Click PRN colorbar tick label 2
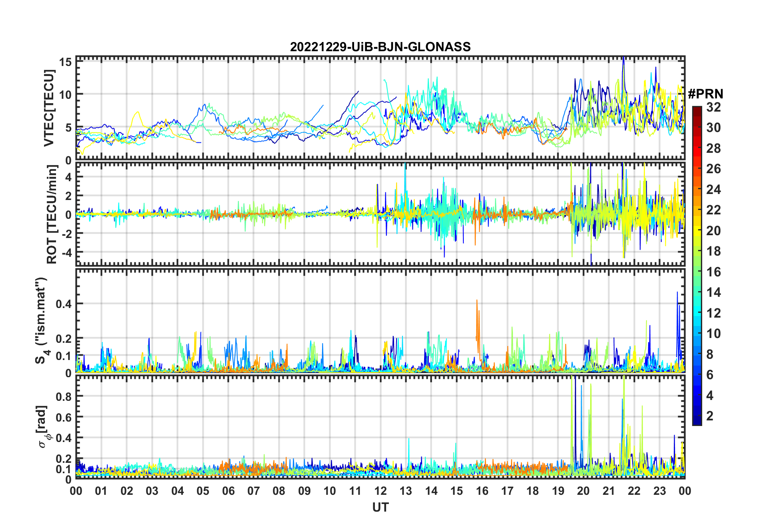 [x=710, y=416]
